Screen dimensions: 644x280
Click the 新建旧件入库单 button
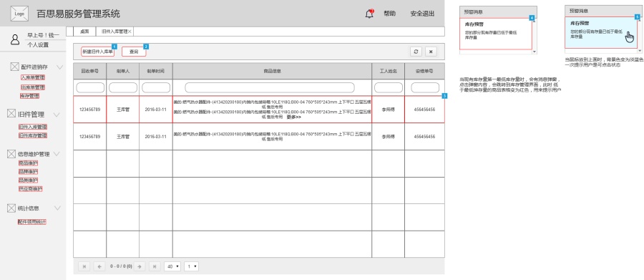(x=97, y=52)
